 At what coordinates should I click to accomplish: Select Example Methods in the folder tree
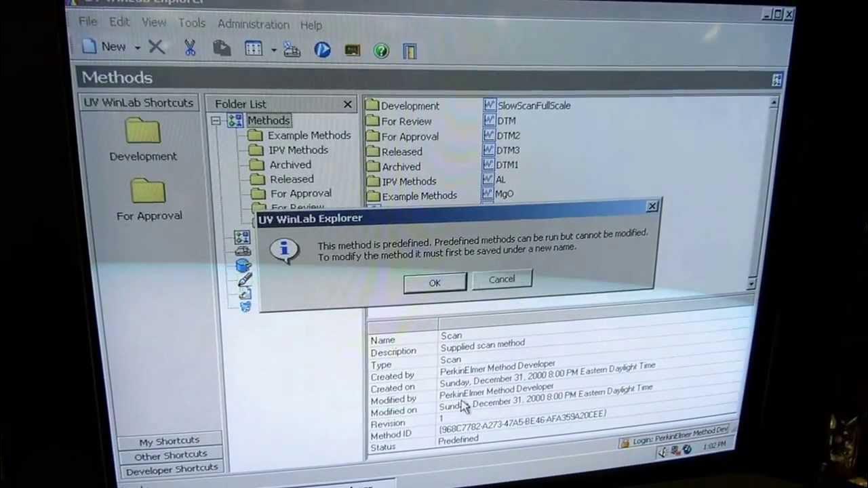pos(309,136)
